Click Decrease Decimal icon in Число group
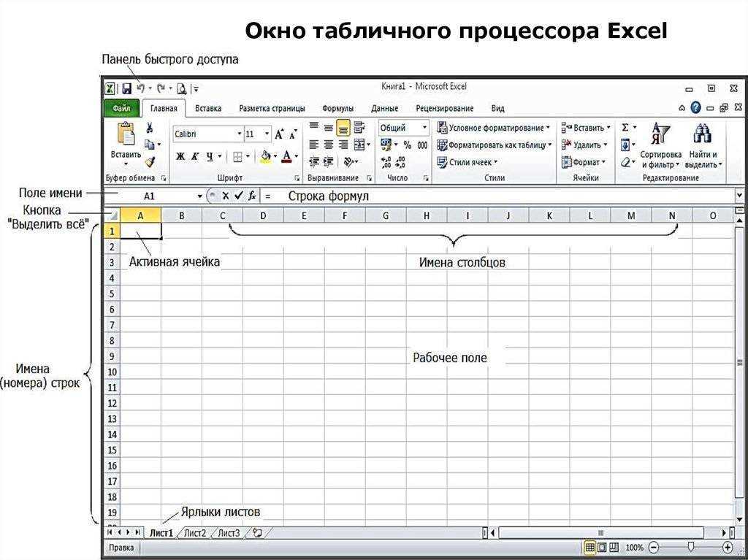 400,162
